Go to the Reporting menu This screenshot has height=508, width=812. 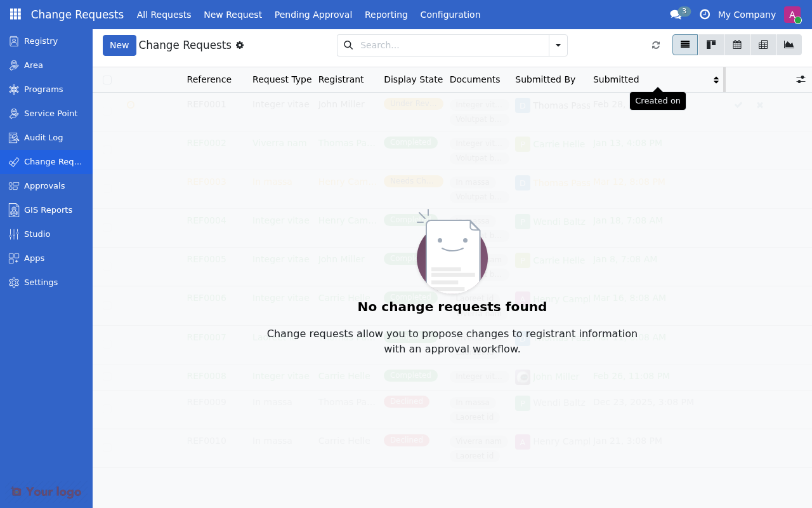(x=386, y=14)
